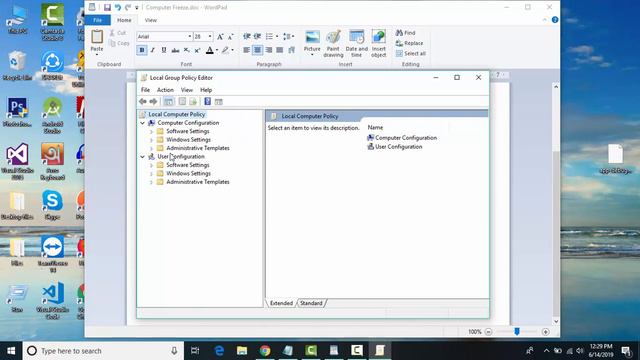Image resolution: width=640 pixels, height=360 pixels.
Task: Click Insert object in WordPad ribbon
Action: point(378,43)
